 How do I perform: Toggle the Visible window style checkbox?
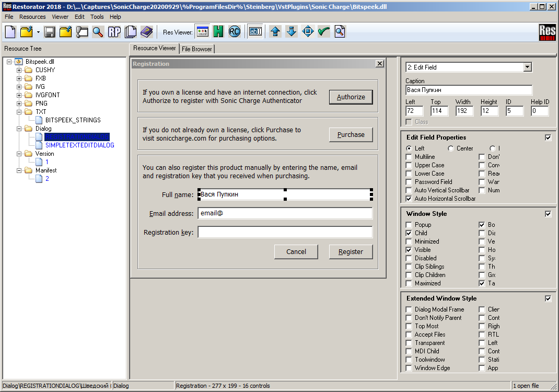[x=409, y=250]
